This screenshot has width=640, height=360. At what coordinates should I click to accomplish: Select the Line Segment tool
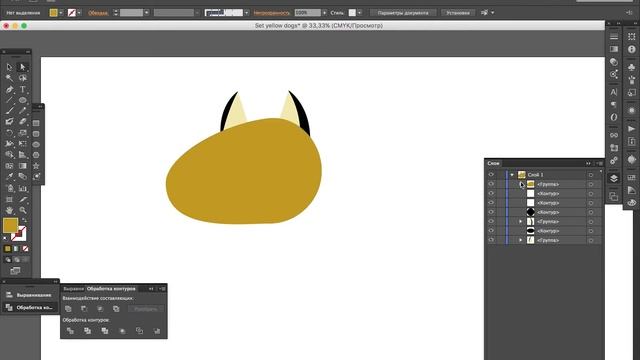[9, 100]
